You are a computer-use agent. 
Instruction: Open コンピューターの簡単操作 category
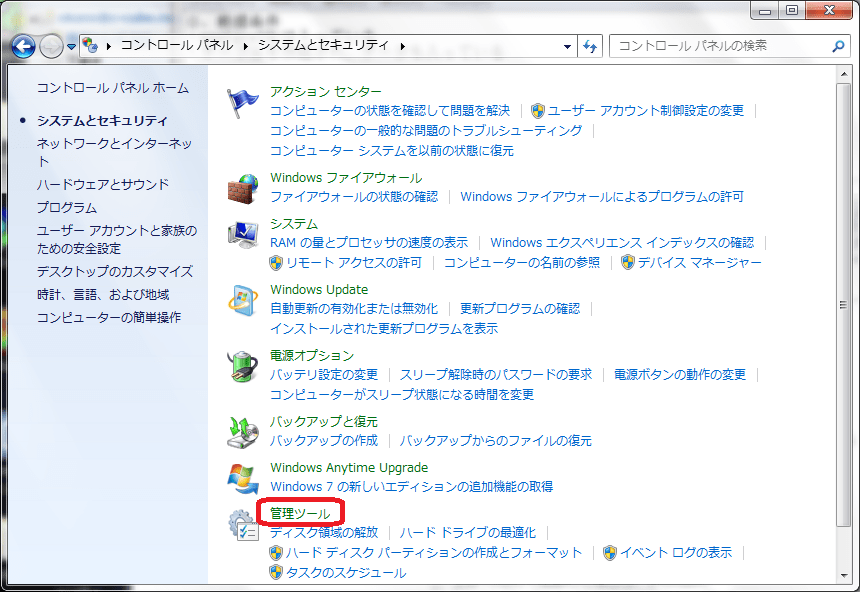point(109,318)
